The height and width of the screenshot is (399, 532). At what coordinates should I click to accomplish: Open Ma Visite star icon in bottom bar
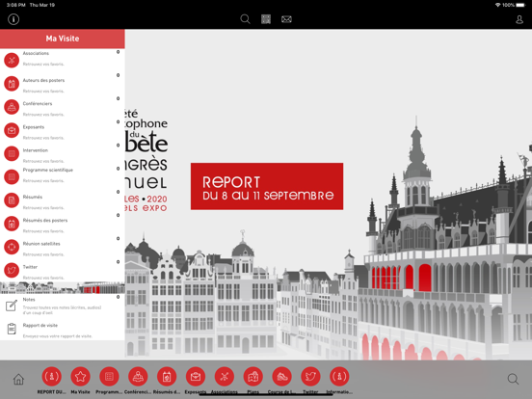coord(80,376)
